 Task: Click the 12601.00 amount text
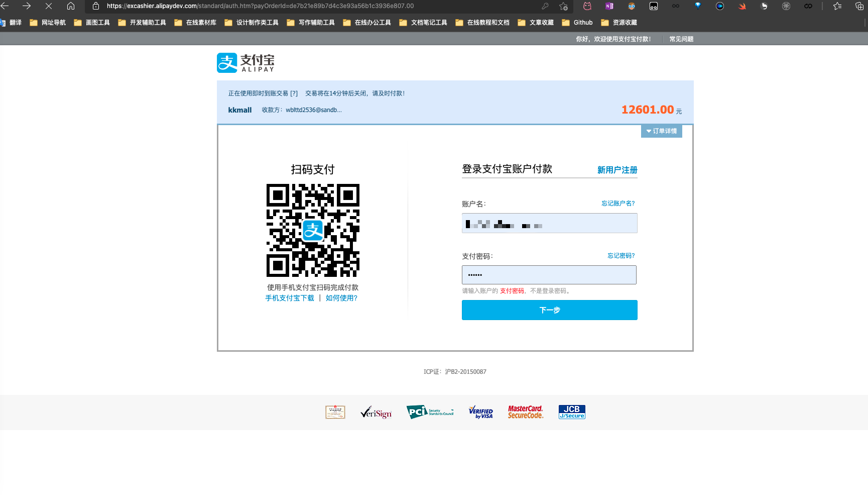648,110
